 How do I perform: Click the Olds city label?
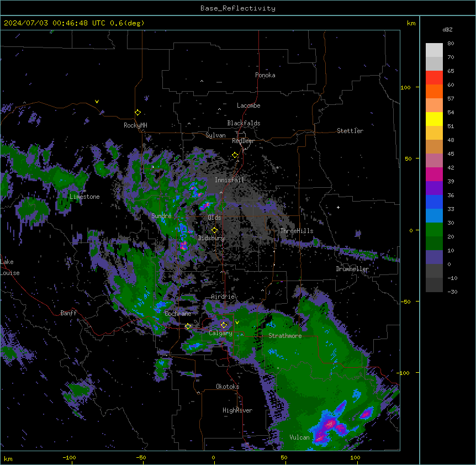[x=214, y=218]
